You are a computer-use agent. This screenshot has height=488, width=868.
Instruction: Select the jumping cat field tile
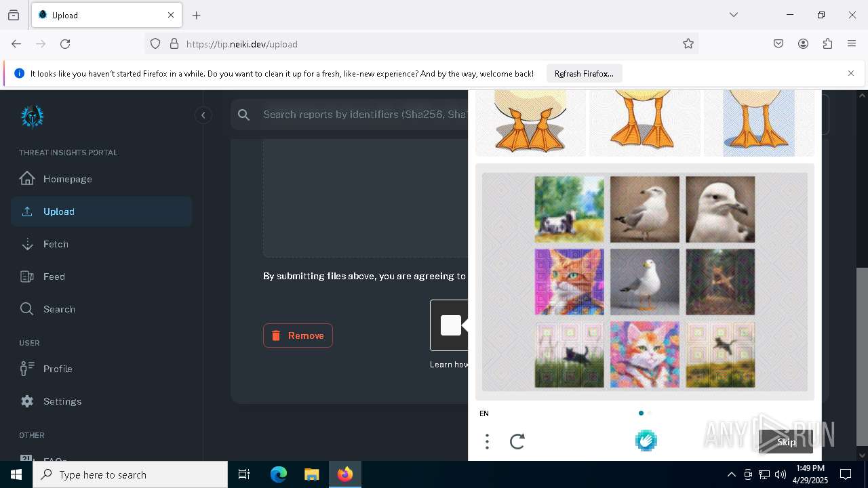[x=720, y=354]
